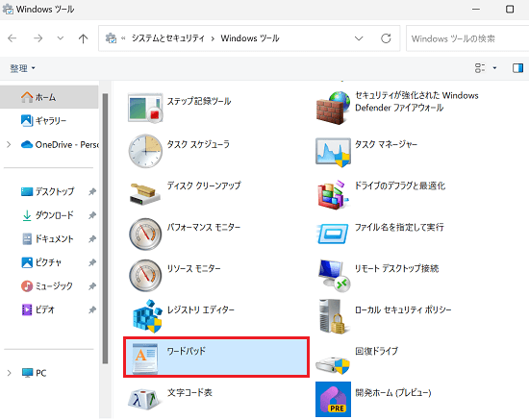Select the ローカル セキュリティ ポリシー padlock icon
The width and height of the screenshot is (529, 420).
tap(334, 317)
